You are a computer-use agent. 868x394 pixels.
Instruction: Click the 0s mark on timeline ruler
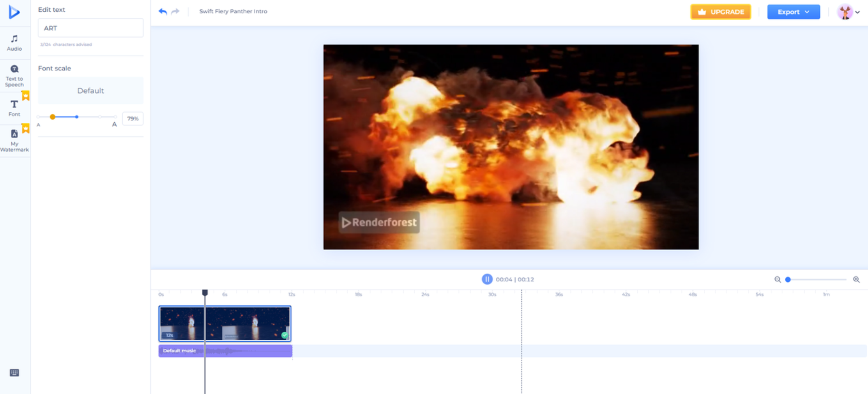tap(161, 295)
